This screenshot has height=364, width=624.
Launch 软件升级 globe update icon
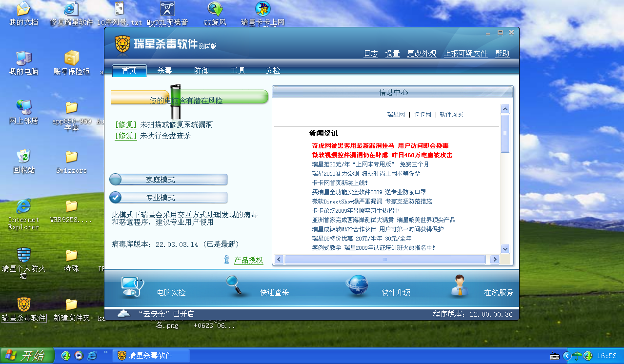pos(357,286)
